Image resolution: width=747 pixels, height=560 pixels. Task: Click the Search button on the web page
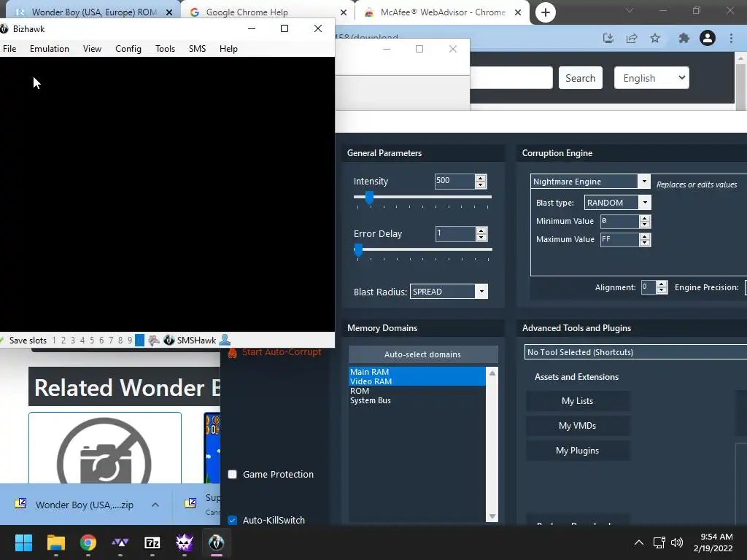[x=580, y=78]
